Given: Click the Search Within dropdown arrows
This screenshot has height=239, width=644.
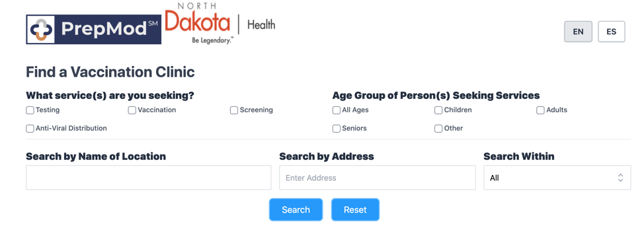Looking at the screenshot, I should click(x=621, y=178).
